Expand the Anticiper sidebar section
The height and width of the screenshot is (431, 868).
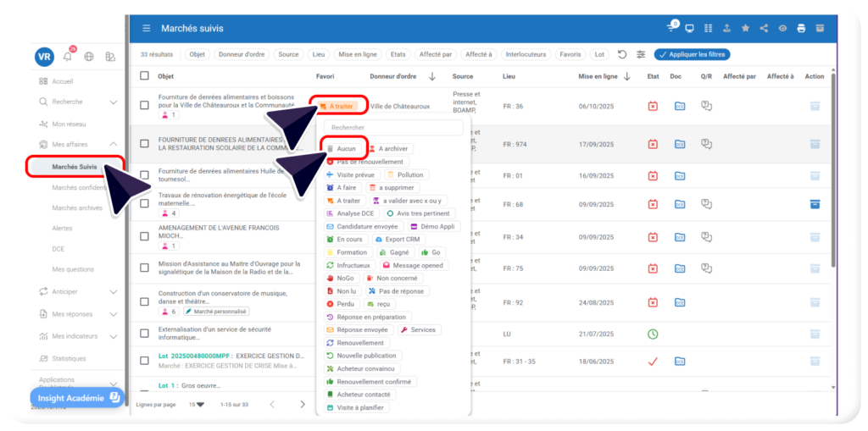pyautogui.click(x=114, y=292)
